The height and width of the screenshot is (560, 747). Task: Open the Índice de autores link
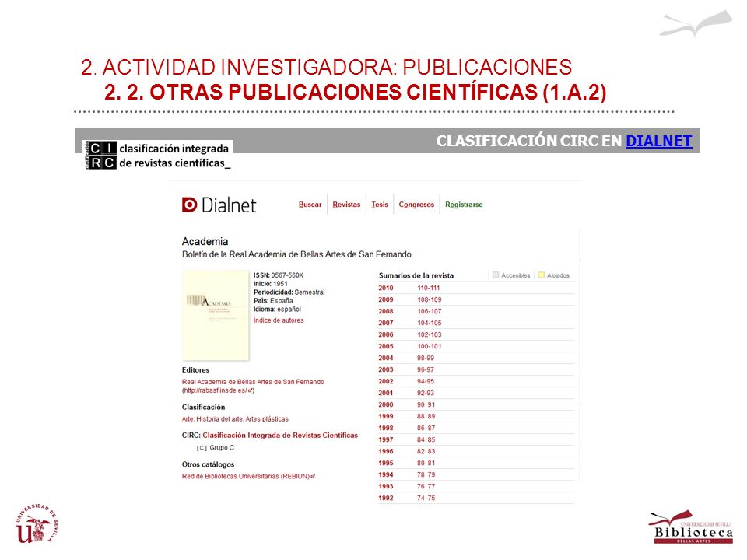[x=279, y=320]
